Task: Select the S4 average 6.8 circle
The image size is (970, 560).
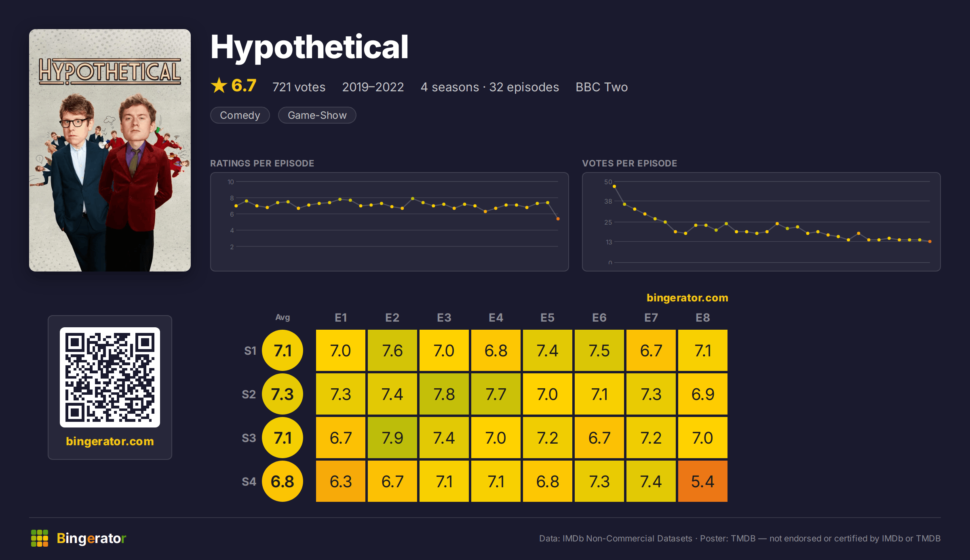Action: (283, 481)
